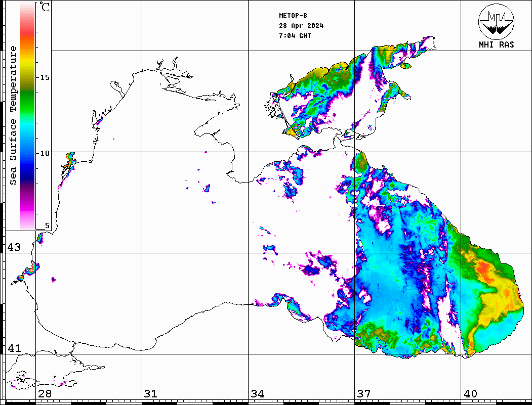
Task: Click the longitude label '40'
Action: 470,394
